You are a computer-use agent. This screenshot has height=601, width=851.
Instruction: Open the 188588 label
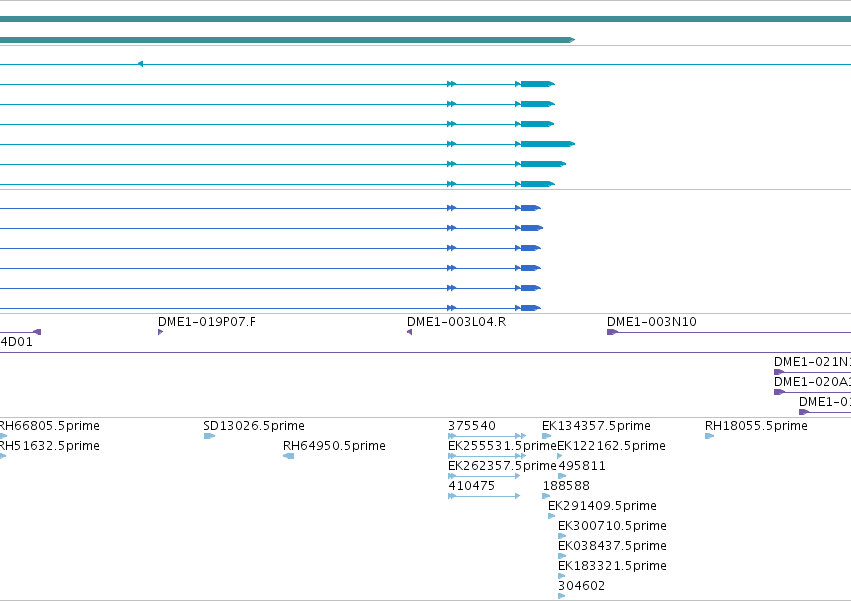pos(566,486)
